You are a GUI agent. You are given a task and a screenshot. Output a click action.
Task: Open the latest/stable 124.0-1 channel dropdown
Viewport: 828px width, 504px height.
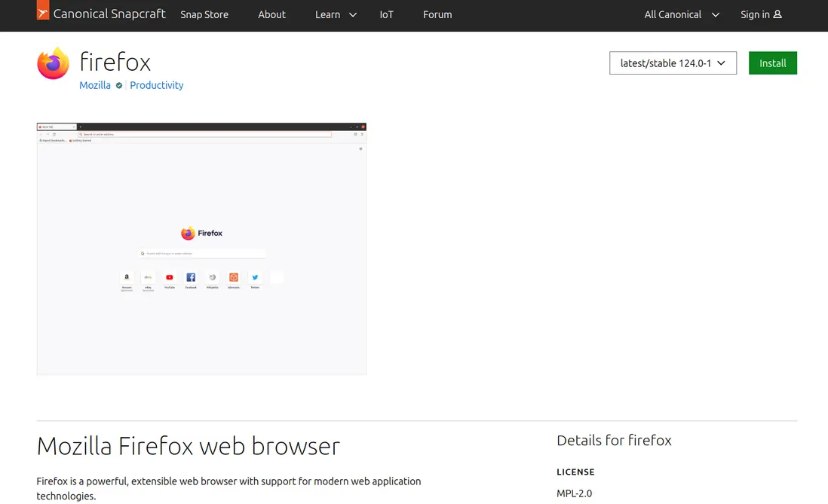pyautogui.click(x=673, y=63)
